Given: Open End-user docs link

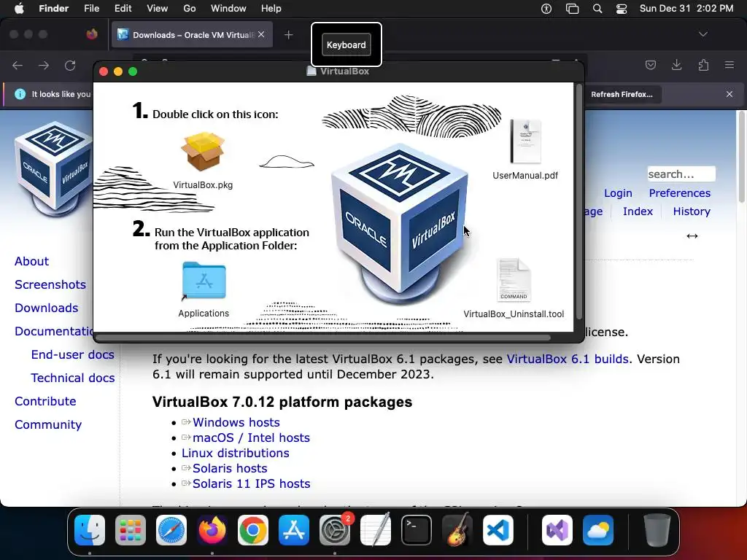Looking at the screenshot, I should tap(72, 354).
